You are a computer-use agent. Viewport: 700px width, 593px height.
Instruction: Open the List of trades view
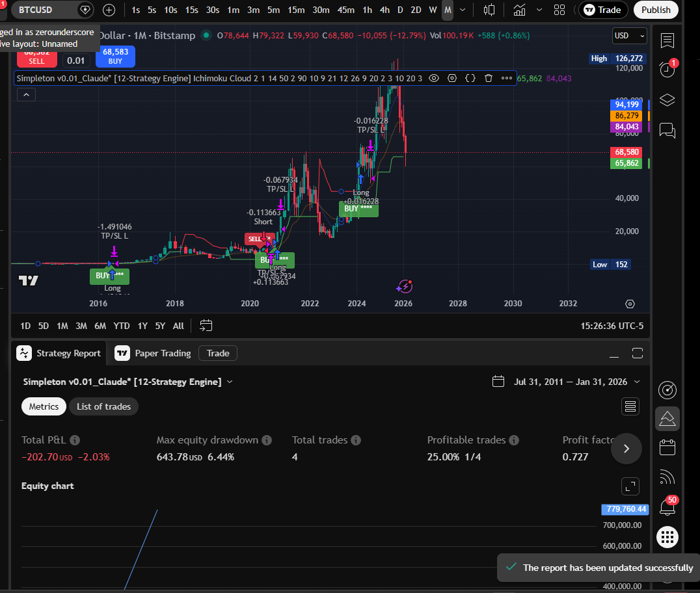tap(103, 406)
